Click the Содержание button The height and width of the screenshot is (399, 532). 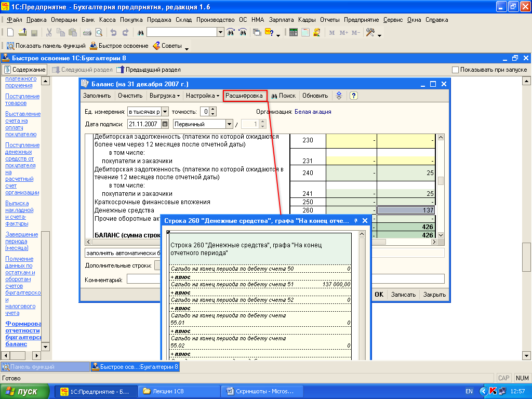point(24,70)
